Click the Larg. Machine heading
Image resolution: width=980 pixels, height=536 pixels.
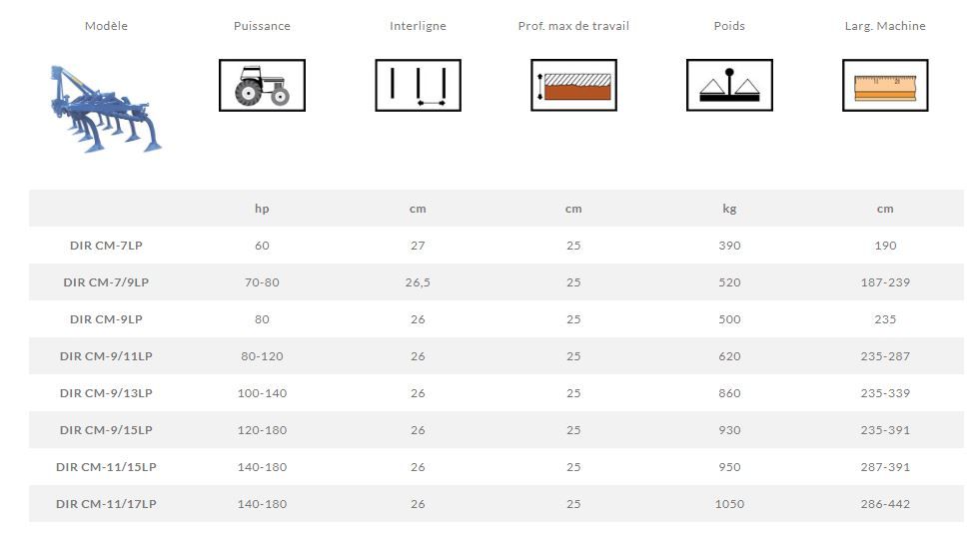tap(885, 26)
